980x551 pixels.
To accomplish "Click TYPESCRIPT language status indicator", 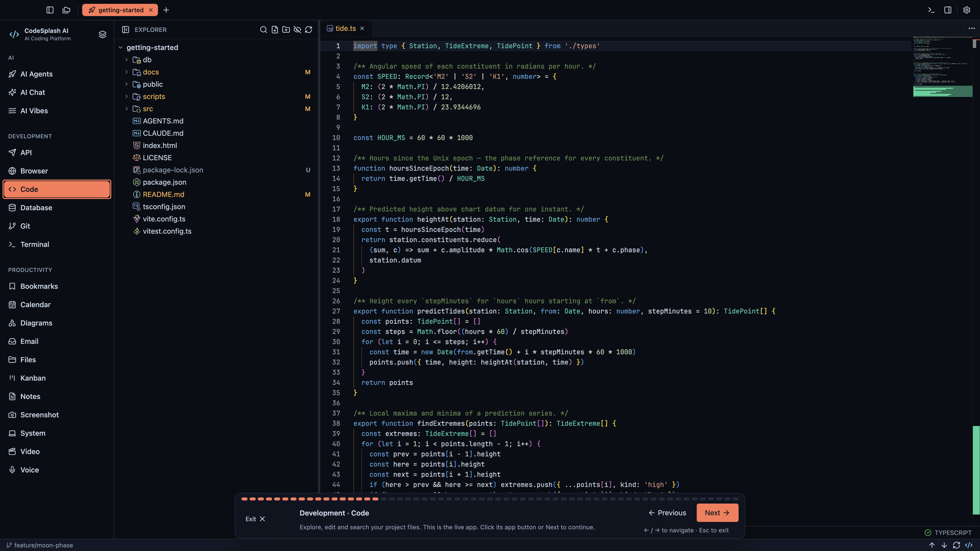I will (x=948, y=532).
